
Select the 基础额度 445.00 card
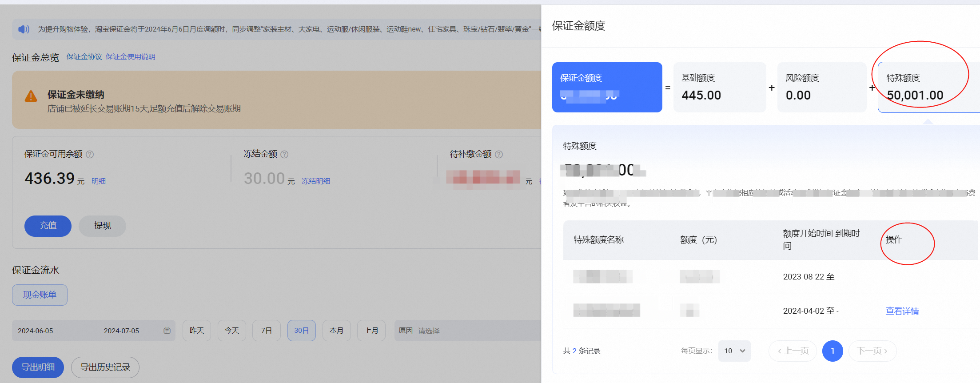(720, 87)
